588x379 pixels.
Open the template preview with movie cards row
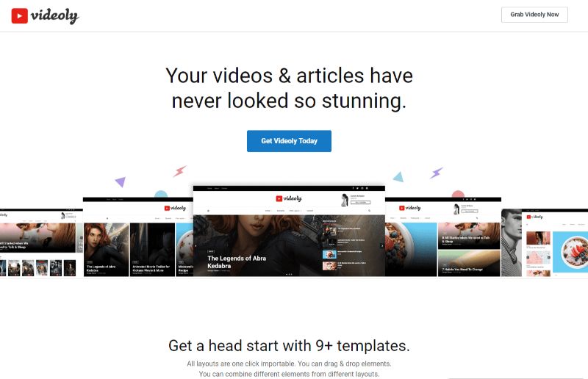click(x=138, y=237)
